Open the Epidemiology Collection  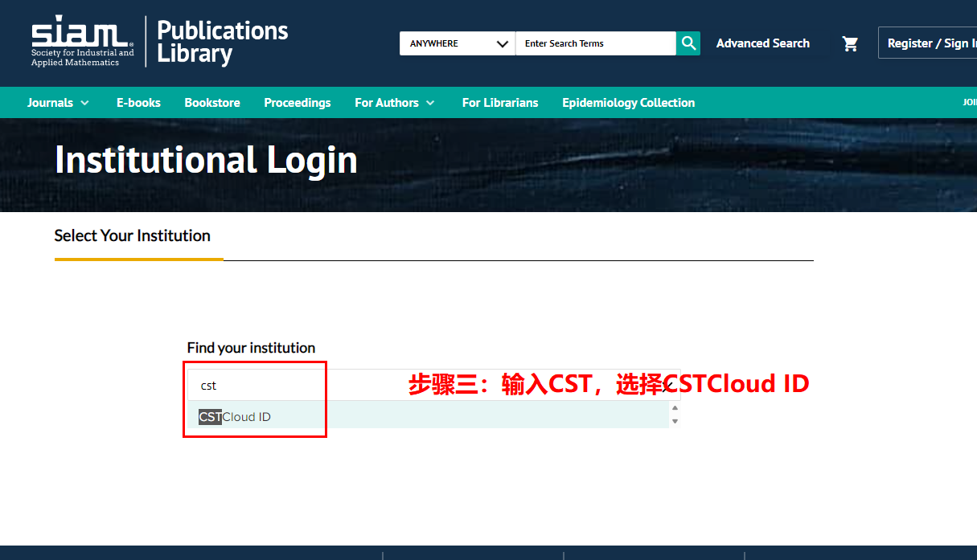tap(629, 103)
